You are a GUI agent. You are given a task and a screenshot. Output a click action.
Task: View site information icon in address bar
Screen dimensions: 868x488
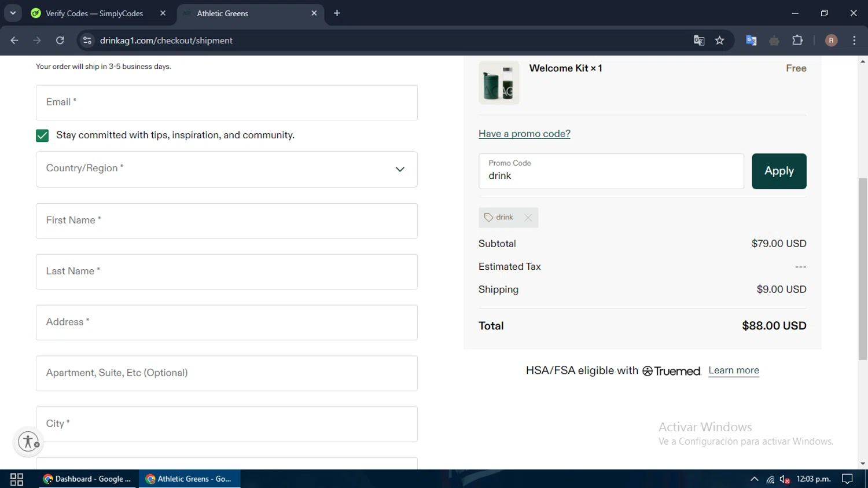pyautogui.click(x=87, y=41)
